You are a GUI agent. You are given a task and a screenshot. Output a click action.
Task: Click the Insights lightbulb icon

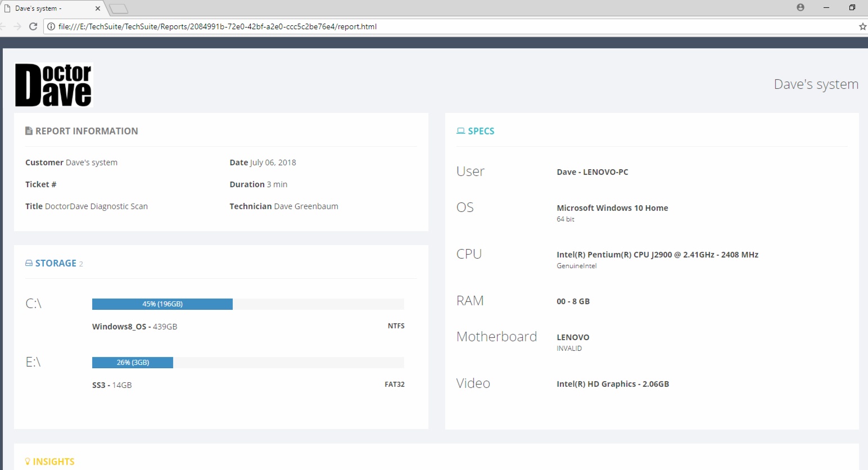(x=29, y=461)
